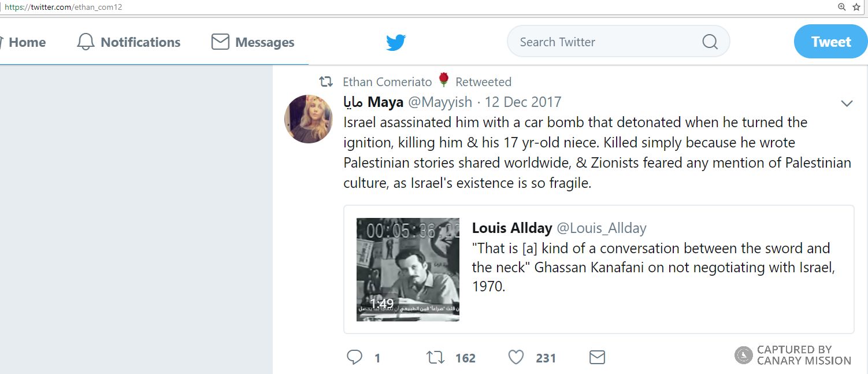Open the Notifications tab label
The height and width of the screenshot is (374, 868).
click(140, 42)
